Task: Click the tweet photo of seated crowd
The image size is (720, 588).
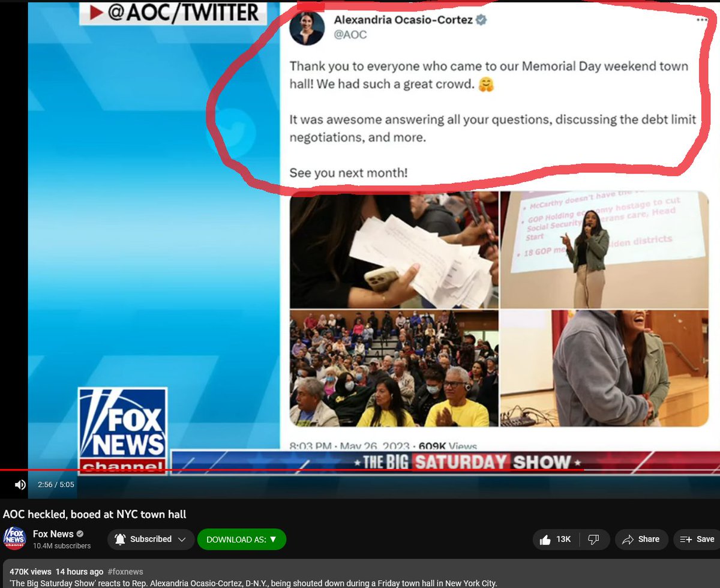Action: [394, 368]
